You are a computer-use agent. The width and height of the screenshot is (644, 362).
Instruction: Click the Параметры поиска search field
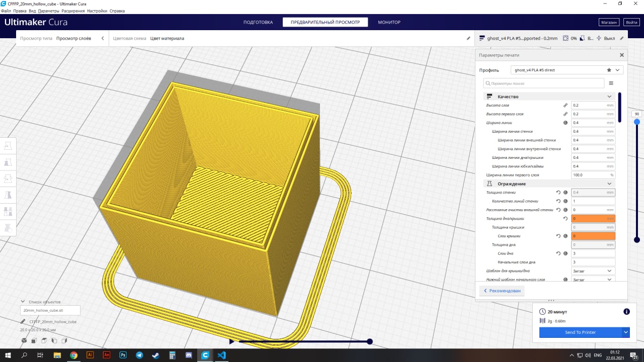pyautogui.click(x=543, y=83)
